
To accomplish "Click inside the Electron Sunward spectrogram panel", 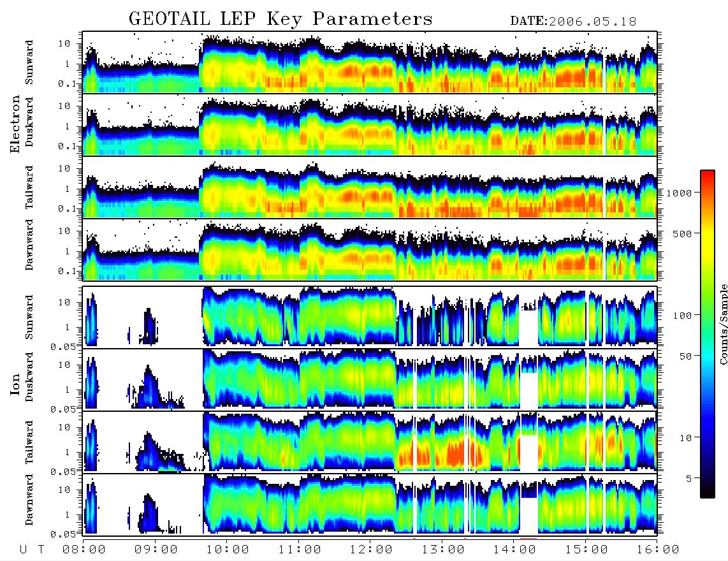I will click(x=370, y=62).
